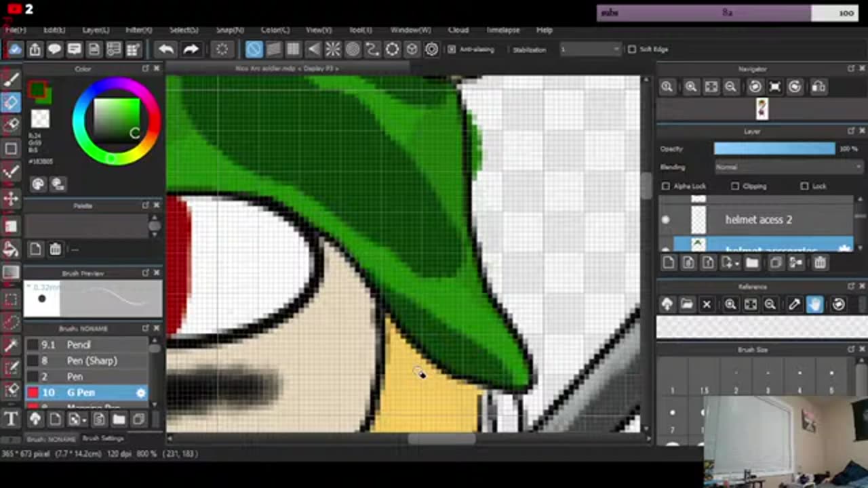Select the Text tool

point(11,418)
